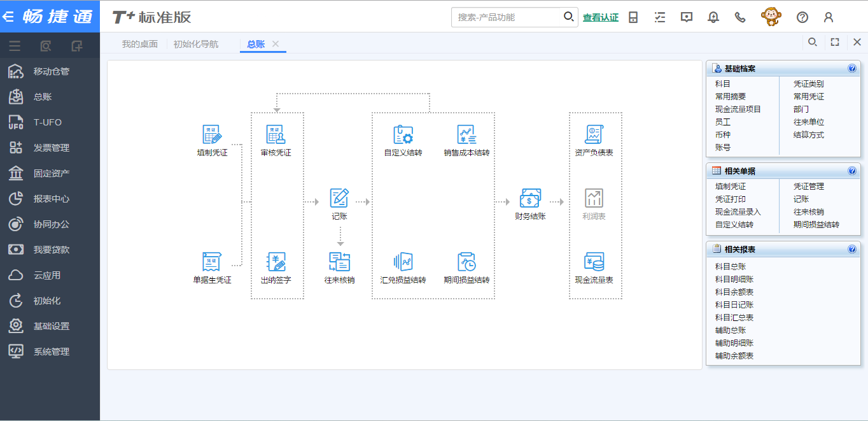Click the 现金流量表 icon
Image resolution: width=868 pixels, height=421 pixels.
coord(594,262)
